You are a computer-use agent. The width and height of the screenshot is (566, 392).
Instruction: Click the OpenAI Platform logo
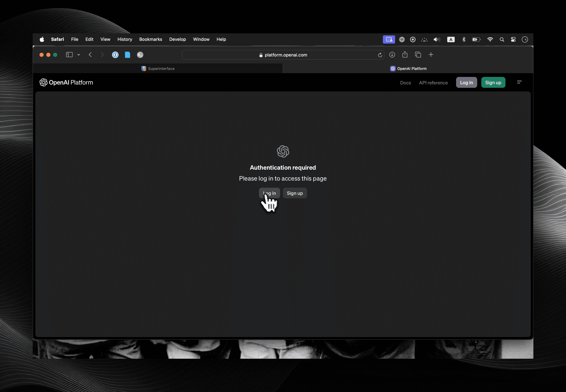[66, 82]
